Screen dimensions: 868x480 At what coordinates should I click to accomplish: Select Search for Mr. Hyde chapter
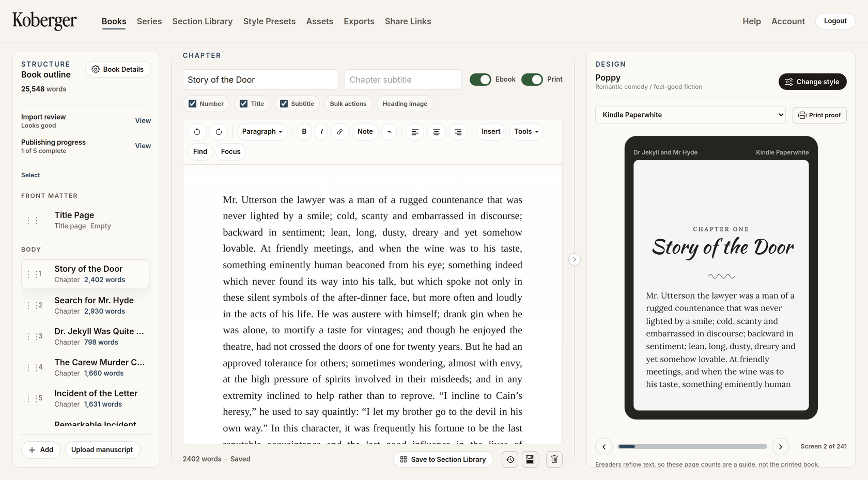(85, 305)
